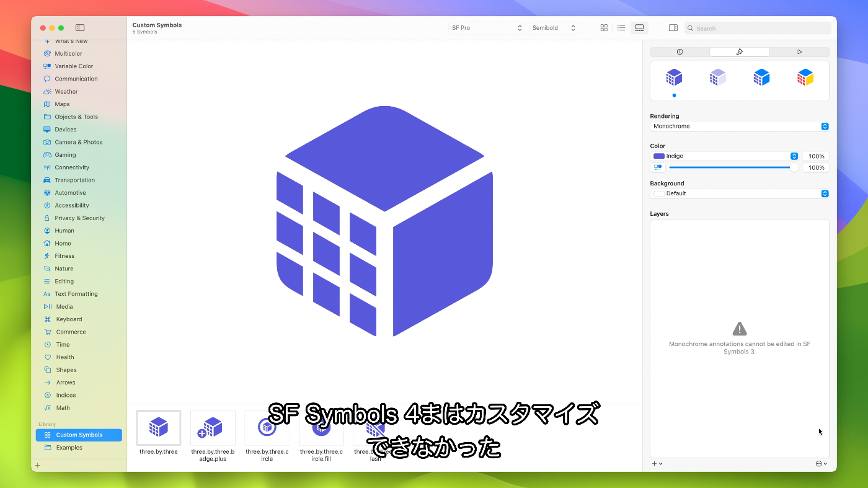868x488 pixels.
Task: Open Indigo color dropdown
Action: pyautogui.click(x=725, y=156)
